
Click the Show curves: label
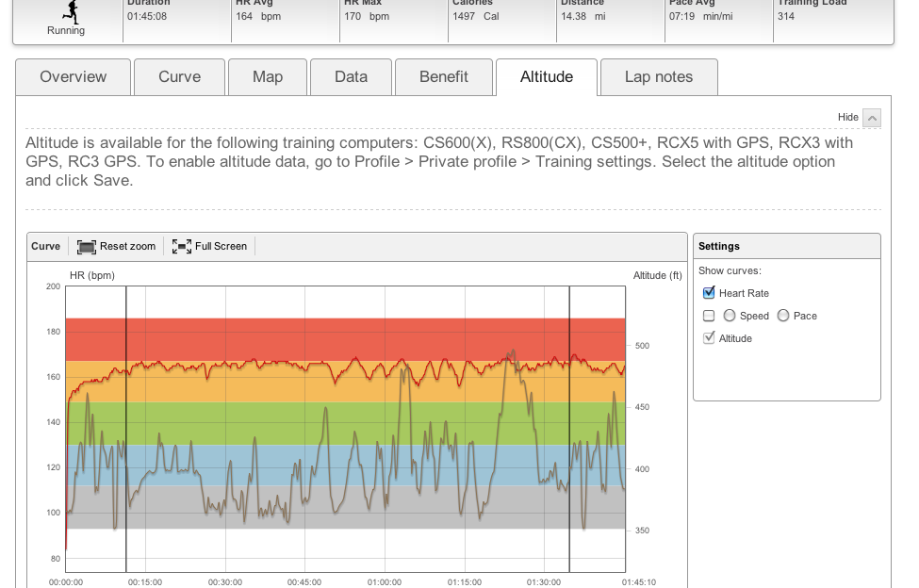click(x=730, y=270)
